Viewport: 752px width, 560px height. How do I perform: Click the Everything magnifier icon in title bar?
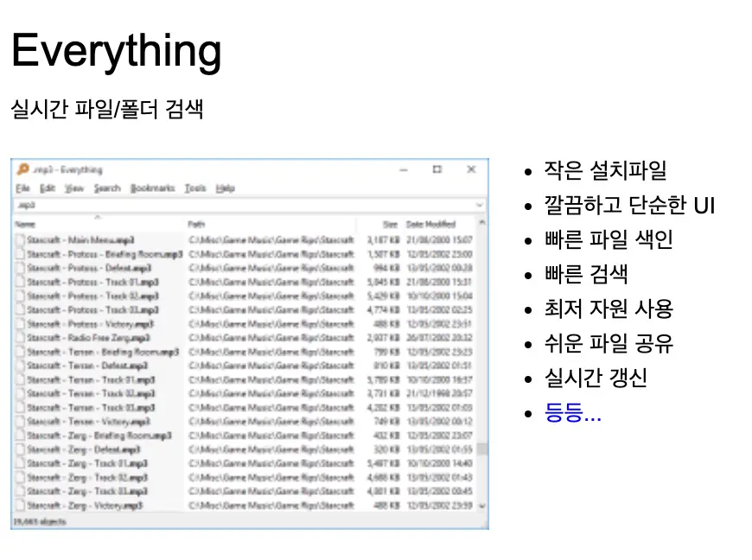tap(23, 169)
